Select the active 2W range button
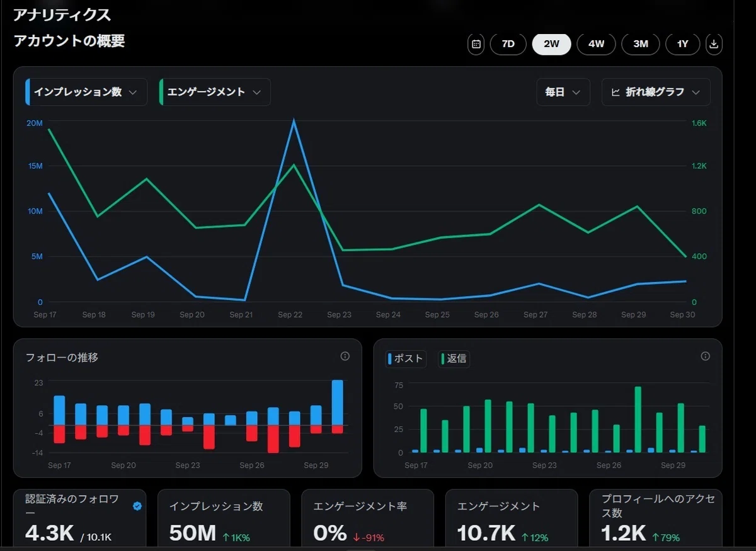The width and height of the screenshot is (756, 551). click(551, 44)
